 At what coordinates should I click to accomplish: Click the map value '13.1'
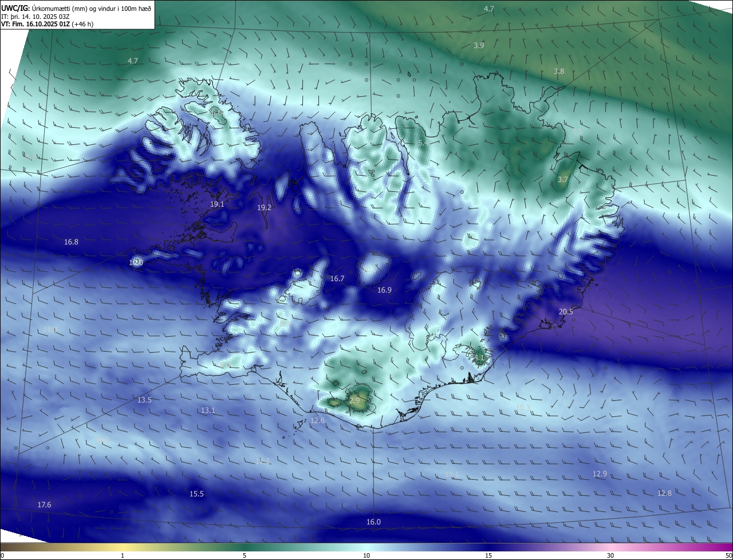[x=208, y=411]
